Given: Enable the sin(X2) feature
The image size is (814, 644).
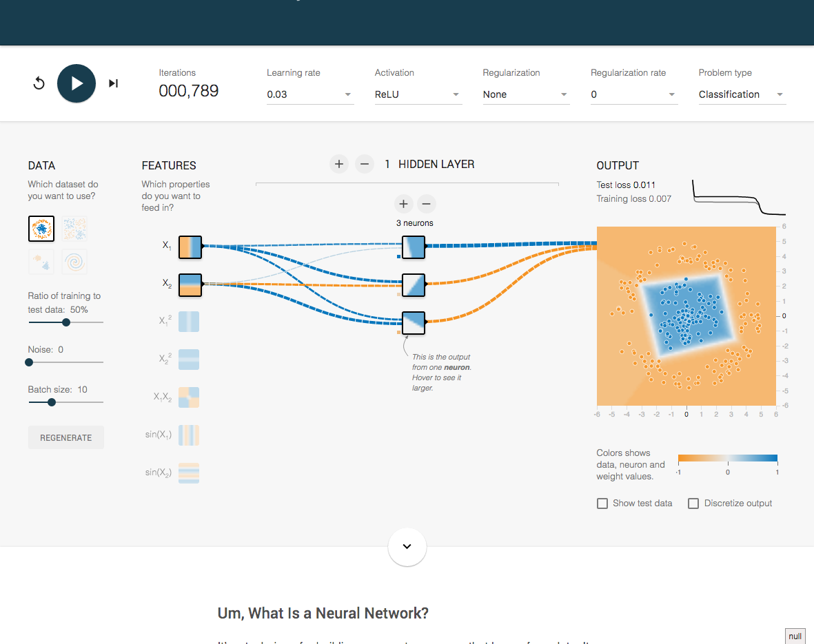Looking at the screenshot, I should coord(189,472).
